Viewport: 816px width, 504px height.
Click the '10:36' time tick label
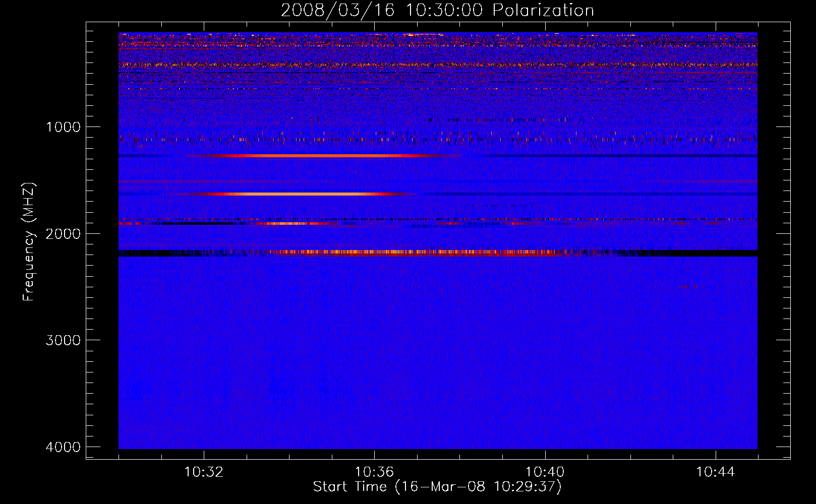click(x=374, y=472)
